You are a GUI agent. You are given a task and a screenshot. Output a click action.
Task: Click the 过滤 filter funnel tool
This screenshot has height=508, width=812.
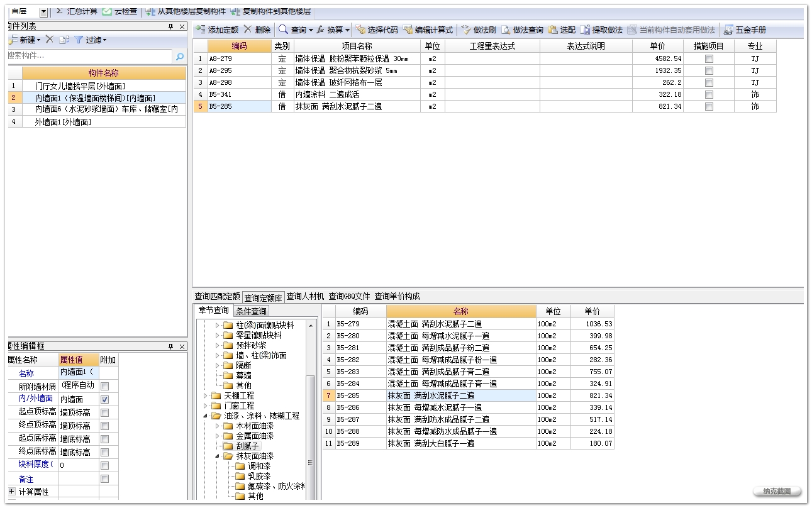pyautogui.click(x=91, y=40)
